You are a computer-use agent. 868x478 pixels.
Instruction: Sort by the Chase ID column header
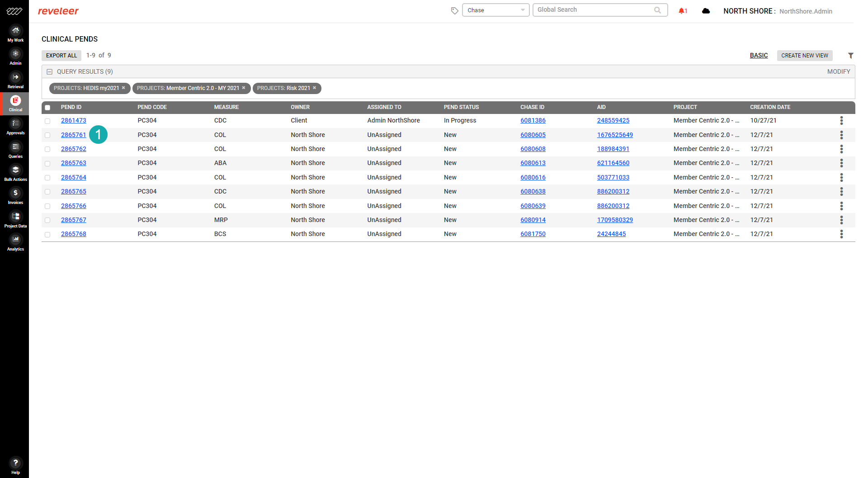(532, 107)
